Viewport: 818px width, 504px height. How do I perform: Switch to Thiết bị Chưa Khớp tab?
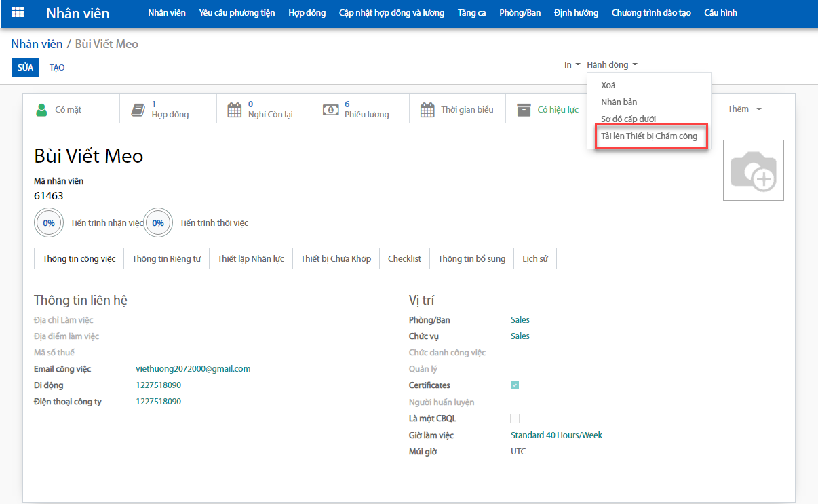tap(336, 258)
